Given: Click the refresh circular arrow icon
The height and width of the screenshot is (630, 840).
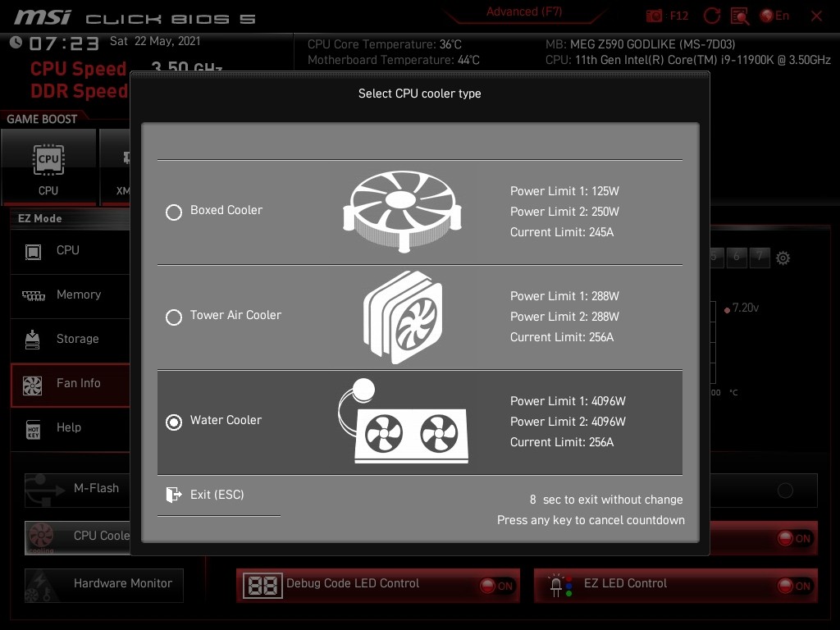Looking at the screenshot, I should coord(711,16).
